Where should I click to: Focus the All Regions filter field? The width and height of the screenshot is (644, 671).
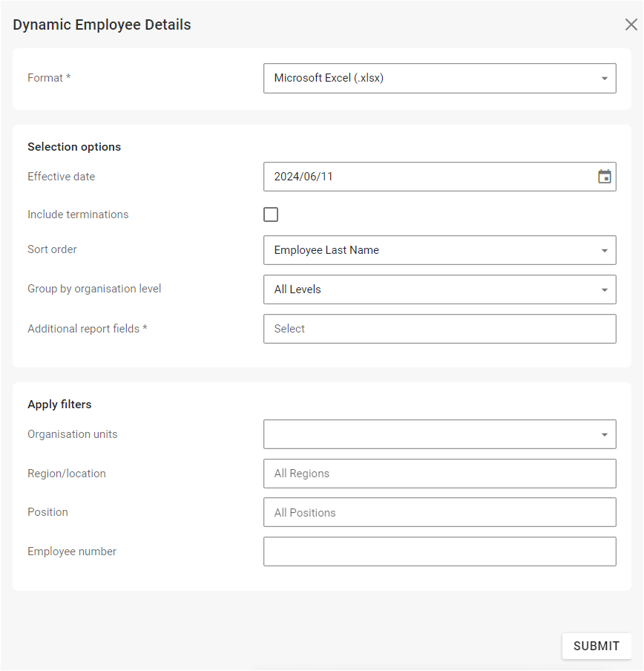click(x=439, y=474)
